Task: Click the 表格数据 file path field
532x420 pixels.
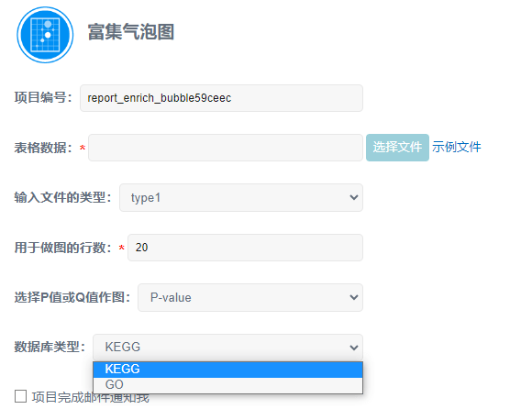Action: click(226, 148)
